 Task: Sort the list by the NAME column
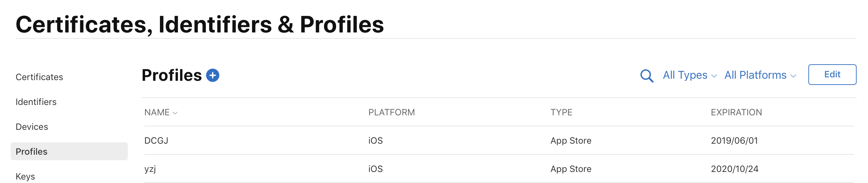(161, 113)
